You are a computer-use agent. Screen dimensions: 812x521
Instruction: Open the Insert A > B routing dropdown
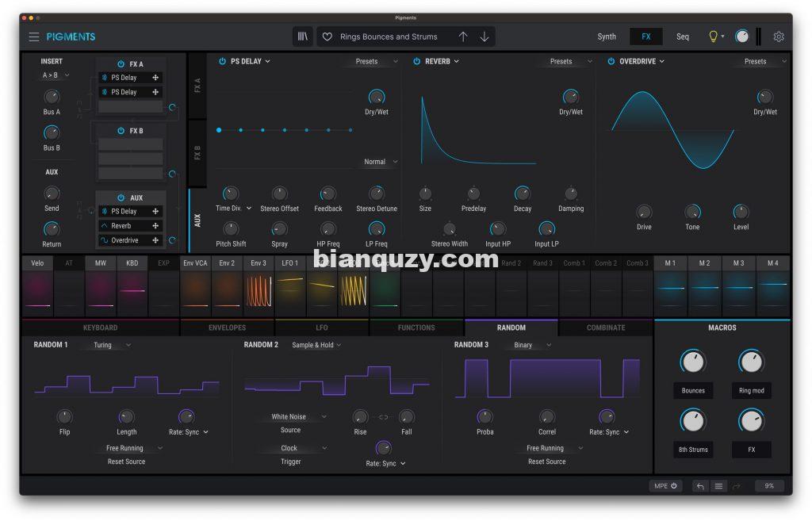pos(55,75)
